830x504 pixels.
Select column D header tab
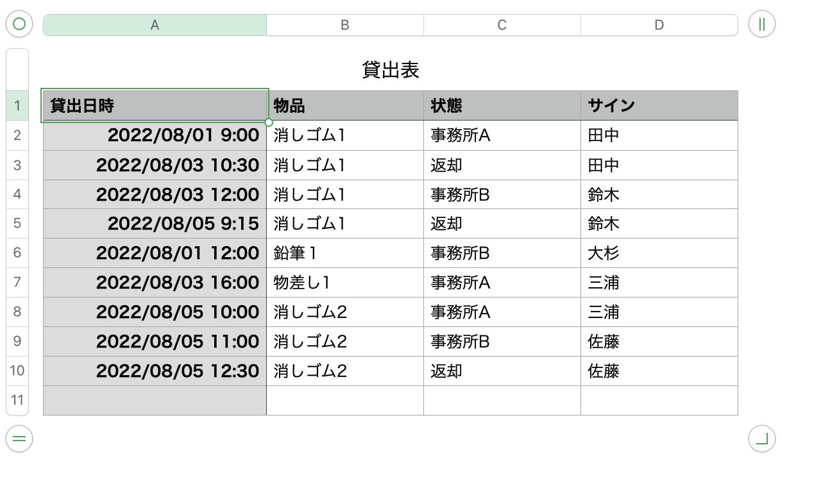[659, 25]
